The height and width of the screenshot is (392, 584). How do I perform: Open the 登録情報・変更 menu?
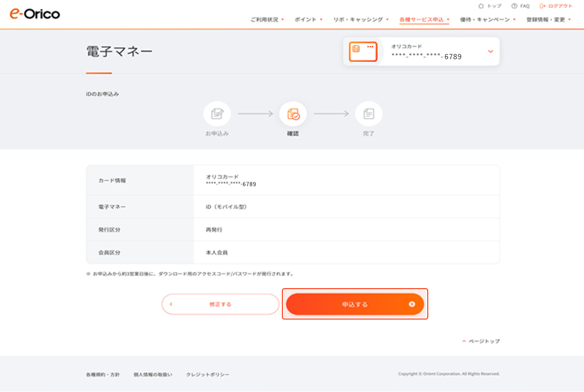[x=548, y=19]
